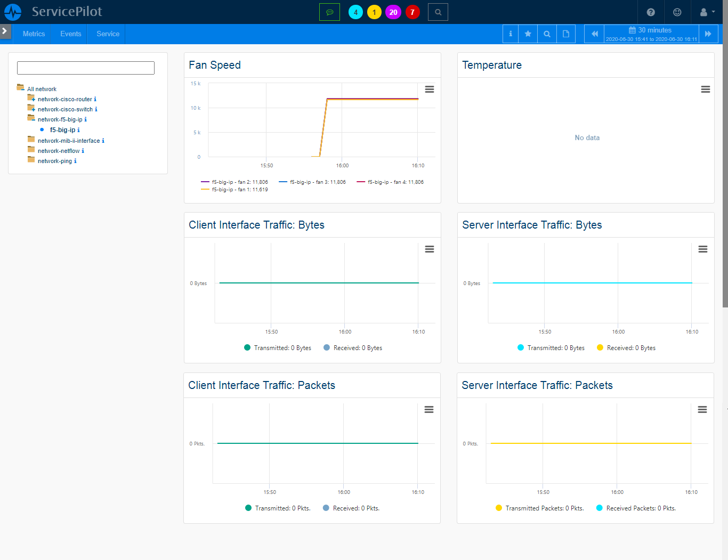Click the chat message icon in header
Screen dimensions: 728x560
coord(329,12)
